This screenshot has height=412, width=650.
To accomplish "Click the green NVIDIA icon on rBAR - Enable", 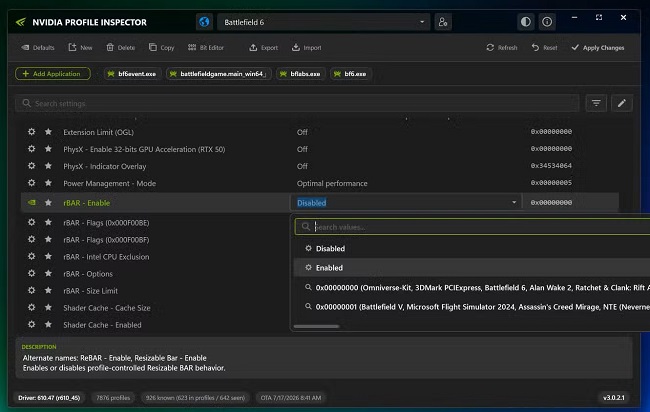I will 32,203.
